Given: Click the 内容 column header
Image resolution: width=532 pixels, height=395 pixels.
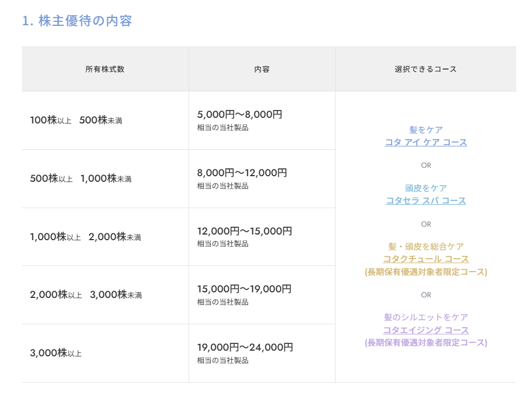Looking at the screenshot, I should (262, 69).
